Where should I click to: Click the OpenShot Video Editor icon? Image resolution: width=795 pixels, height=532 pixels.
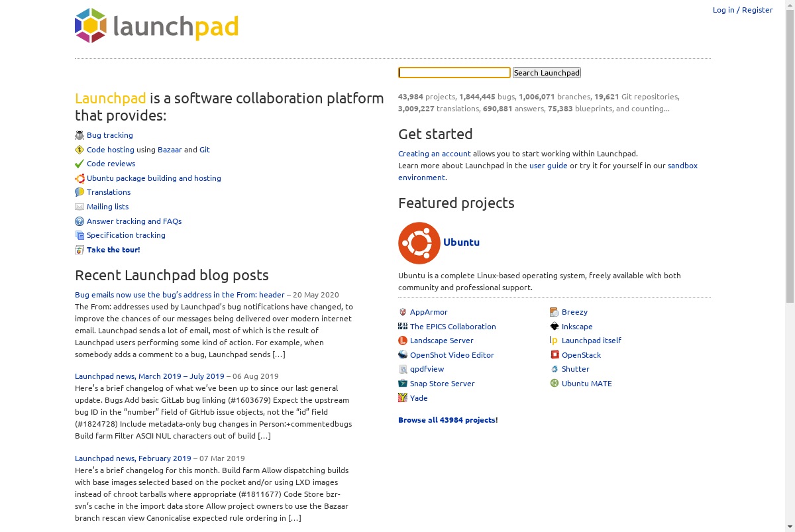(x=403, y=355)
